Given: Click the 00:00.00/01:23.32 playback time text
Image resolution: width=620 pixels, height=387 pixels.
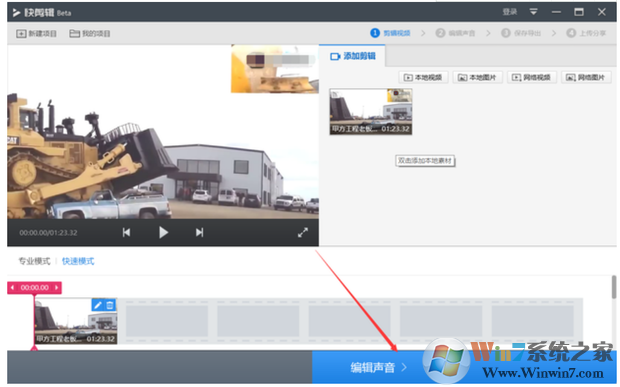Looking at the screenshot, I should click(48, 233).
